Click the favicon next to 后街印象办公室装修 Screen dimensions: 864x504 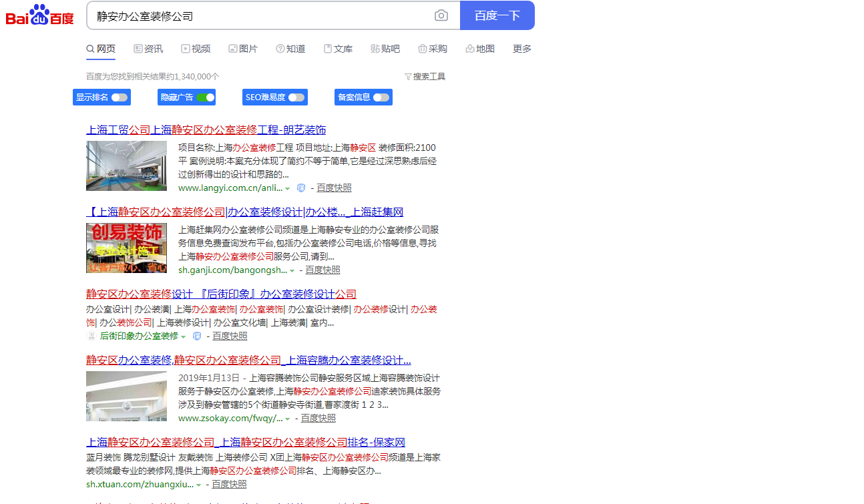tap(91, 336)
